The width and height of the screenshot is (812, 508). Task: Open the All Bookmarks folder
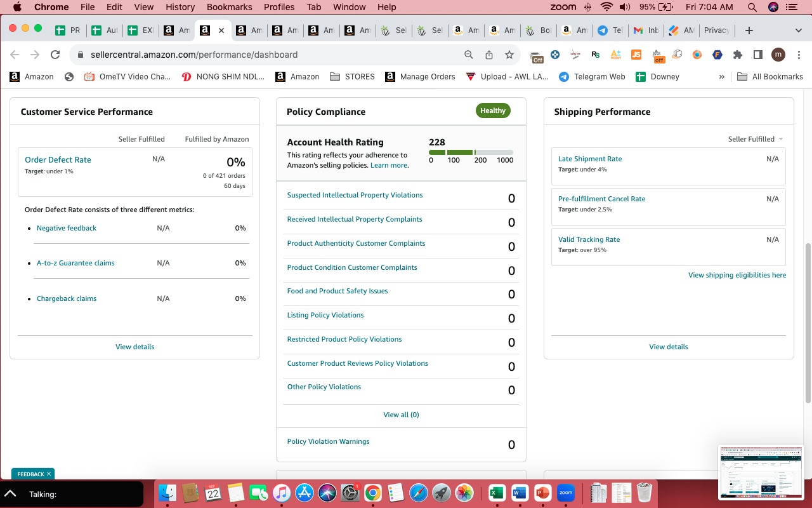[x=770, y=77]
